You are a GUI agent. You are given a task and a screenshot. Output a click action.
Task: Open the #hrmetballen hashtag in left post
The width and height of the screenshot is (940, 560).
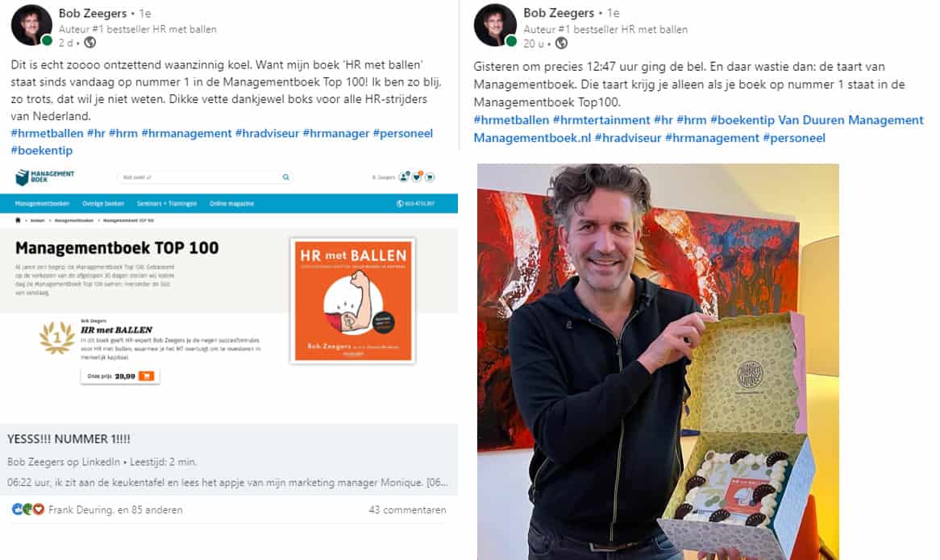coord(47,133)
